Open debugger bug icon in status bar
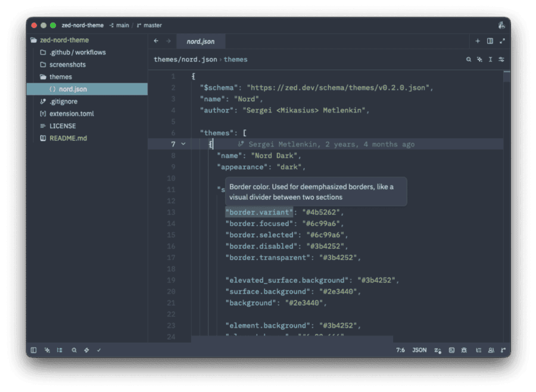 tap(464, 350)
